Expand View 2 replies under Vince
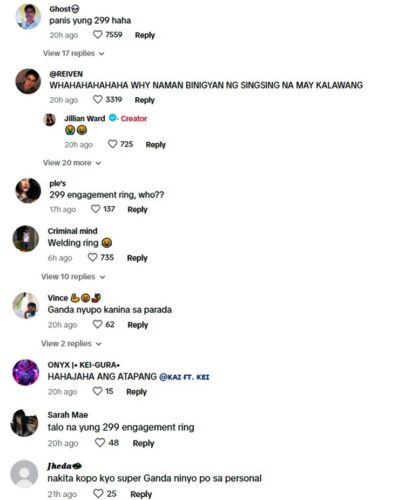The image size is (405, 500). [x=71, y=344]
